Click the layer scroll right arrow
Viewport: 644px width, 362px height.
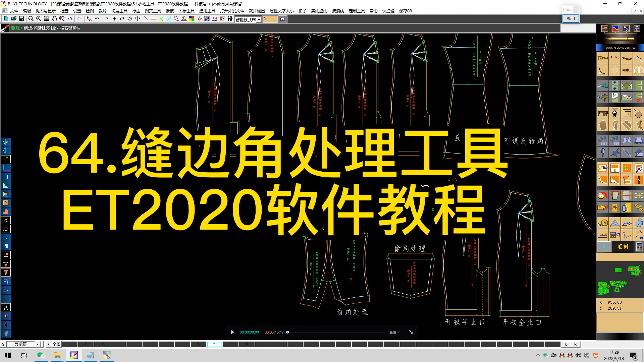click(48, 344)
